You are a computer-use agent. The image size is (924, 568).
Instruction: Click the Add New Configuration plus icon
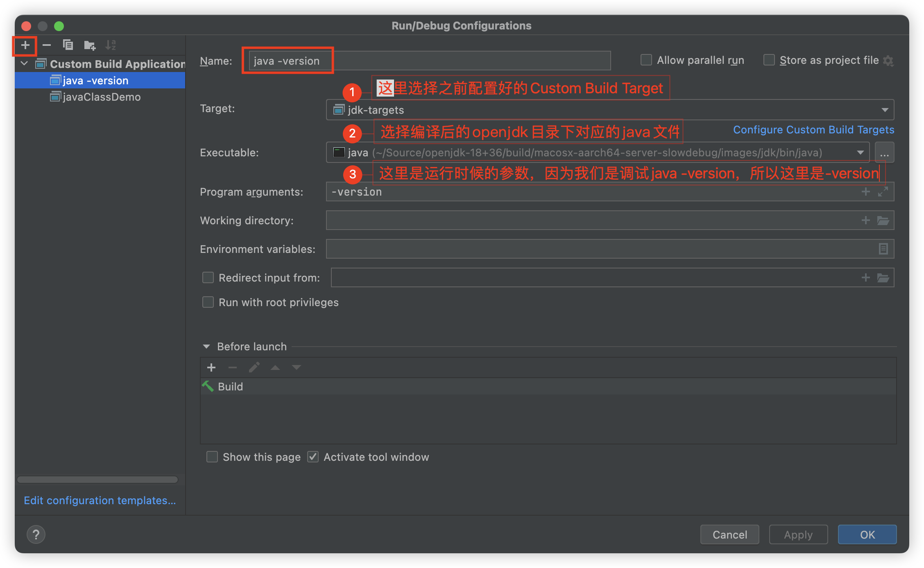(25, 45)
